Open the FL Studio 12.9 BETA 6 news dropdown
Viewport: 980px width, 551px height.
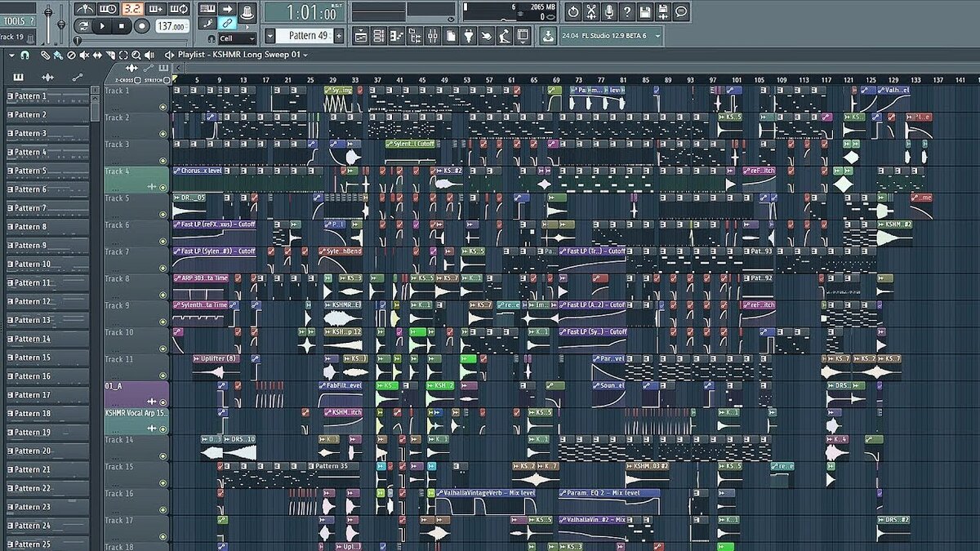(x=610, y=36)
